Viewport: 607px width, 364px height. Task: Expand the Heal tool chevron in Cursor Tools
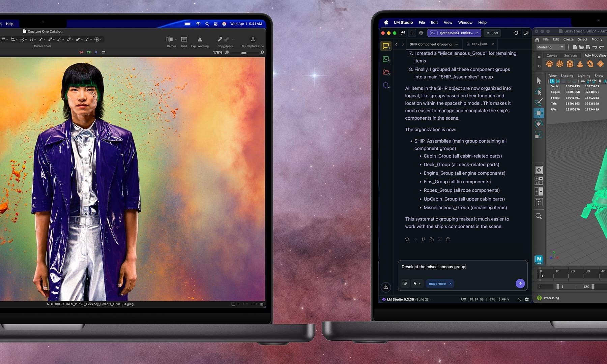point(54,39)
